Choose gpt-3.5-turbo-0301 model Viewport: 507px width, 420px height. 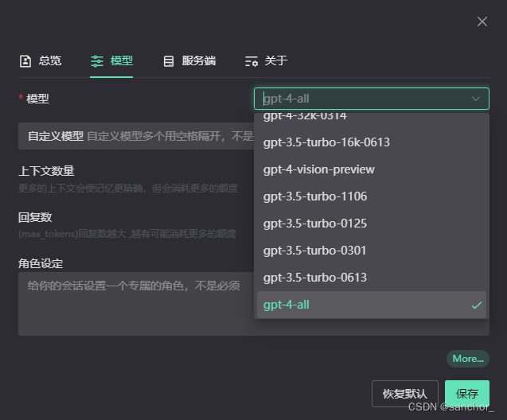point(372,251)
